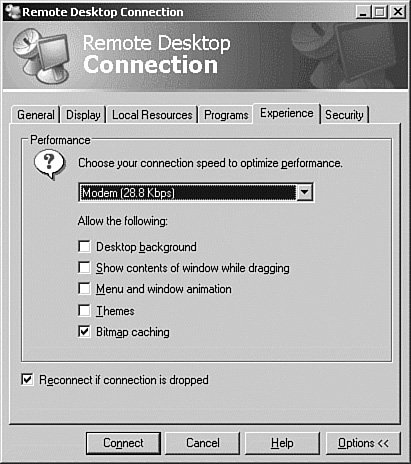This screenshot has width=411, height=464.
Task: Maximize the Remote Desktop Connection window
Action: coord(379,12)
